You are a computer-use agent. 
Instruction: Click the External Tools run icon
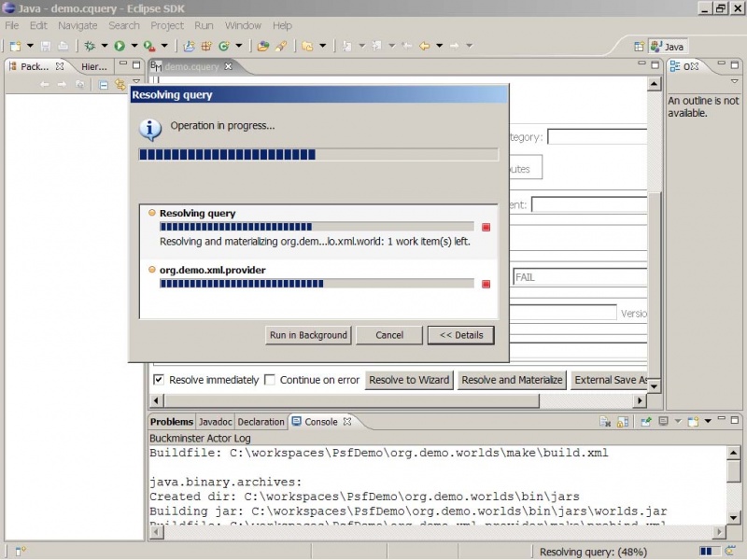(x=149, y=46)
